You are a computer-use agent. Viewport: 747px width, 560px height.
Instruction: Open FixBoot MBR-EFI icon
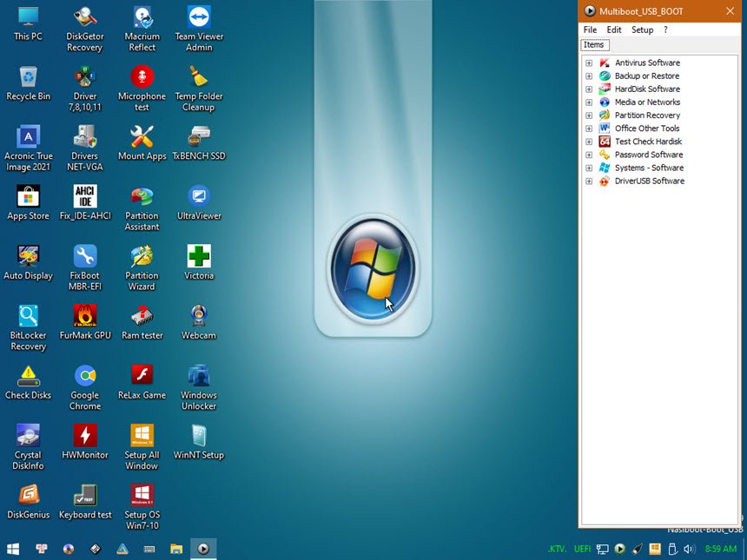(x=85, y=268)
